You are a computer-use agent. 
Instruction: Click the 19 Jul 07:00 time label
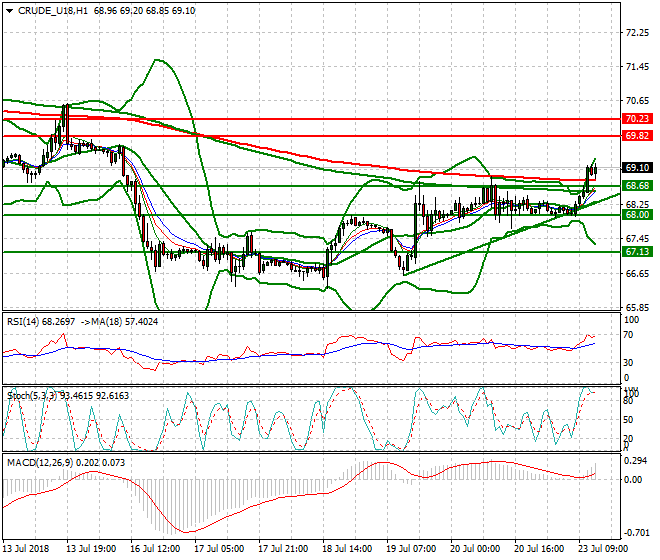[x=411, y=549]
